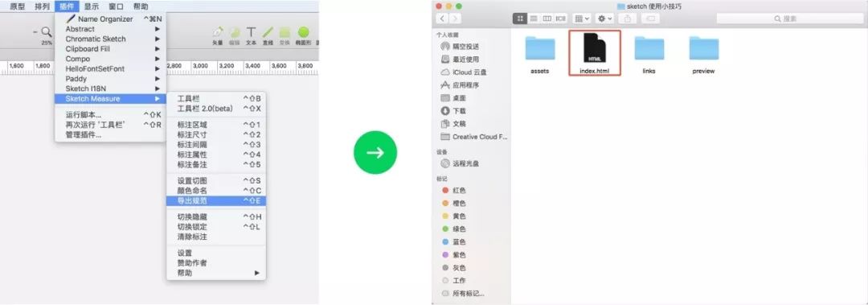
Task: Choose 设置切图 menu entry
Action: tap(216, 181)
